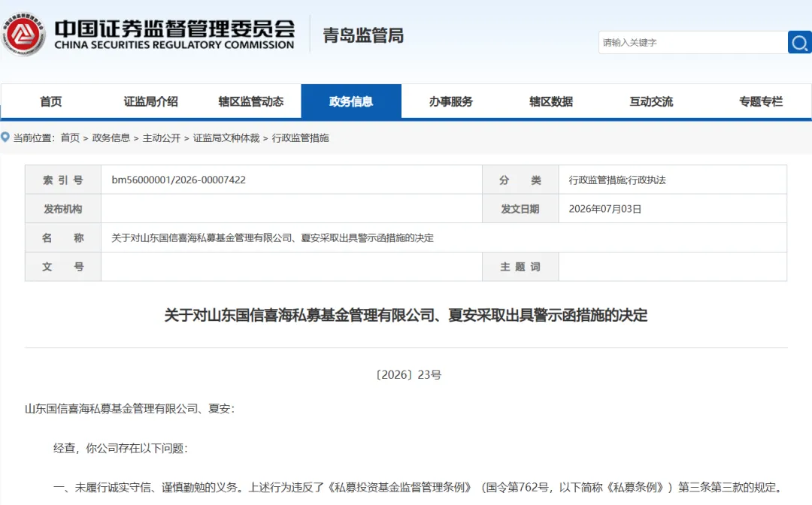The image size is (812, 505).
Task: Click the bold article headline
Action: (406, 315)
